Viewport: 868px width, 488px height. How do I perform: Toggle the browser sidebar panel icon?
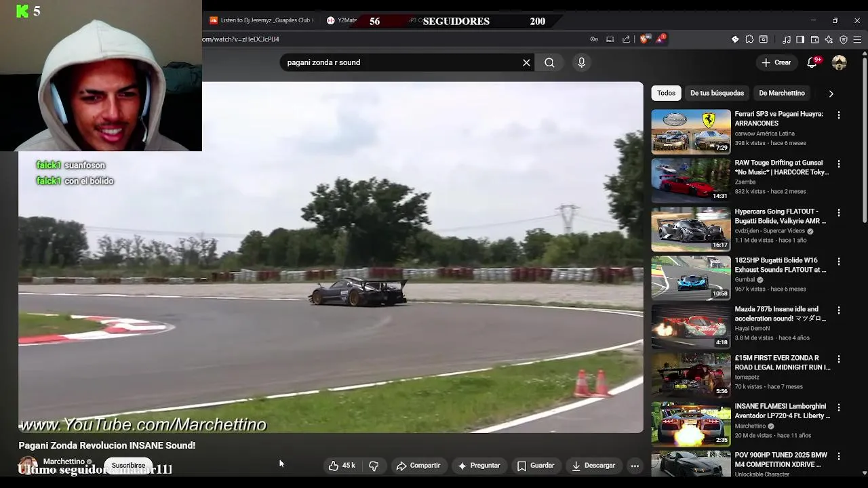pos(800,39)
